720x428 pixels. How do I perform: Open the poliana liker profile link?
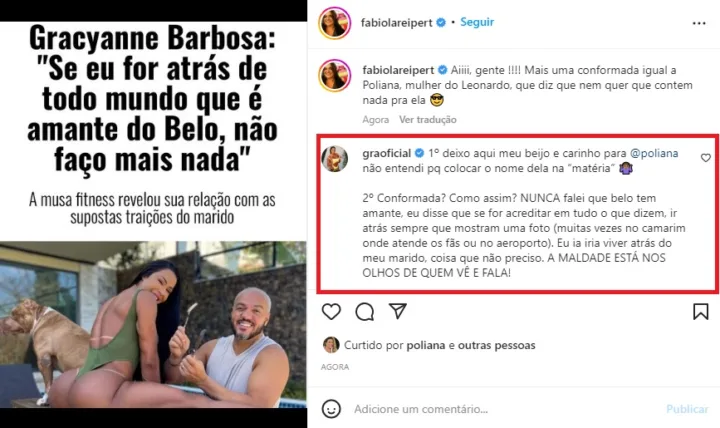pos(426,345)
